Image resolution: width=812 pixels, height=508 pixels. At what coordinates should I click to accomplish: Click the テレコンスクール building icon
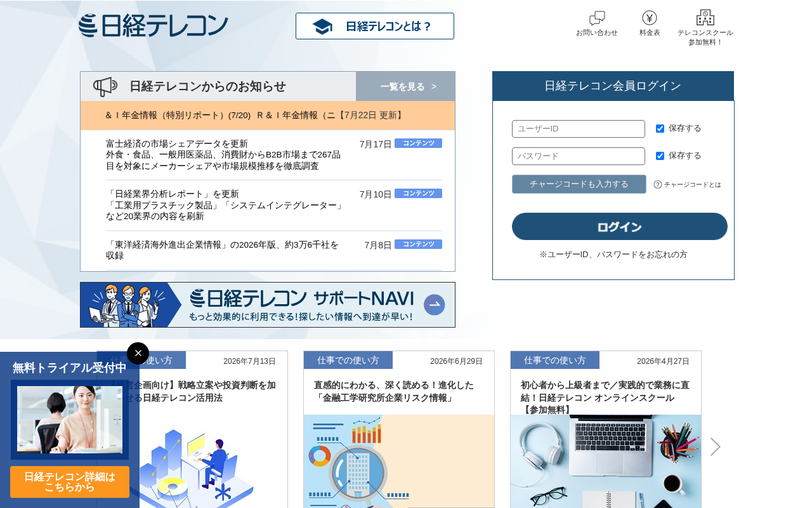[705, 18]
